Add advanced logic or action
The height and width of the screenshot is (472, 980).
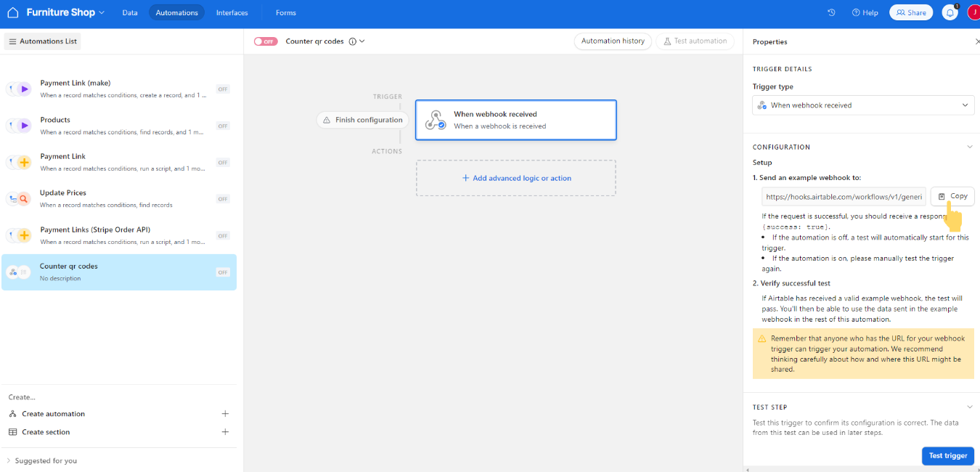point(516,178)
